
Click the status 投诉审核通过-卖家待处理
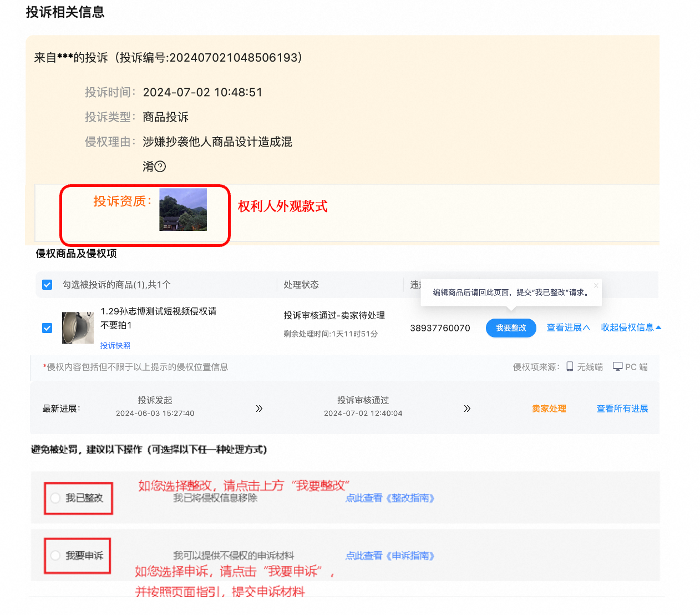[334, 315]
